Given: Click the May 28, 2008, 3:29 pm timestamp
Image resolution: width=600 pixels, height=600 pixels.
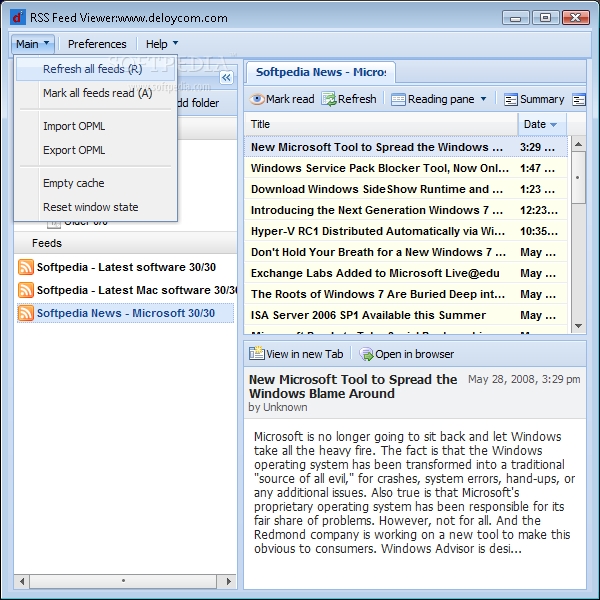Looking at the screenshot, I should click(524, 379).
